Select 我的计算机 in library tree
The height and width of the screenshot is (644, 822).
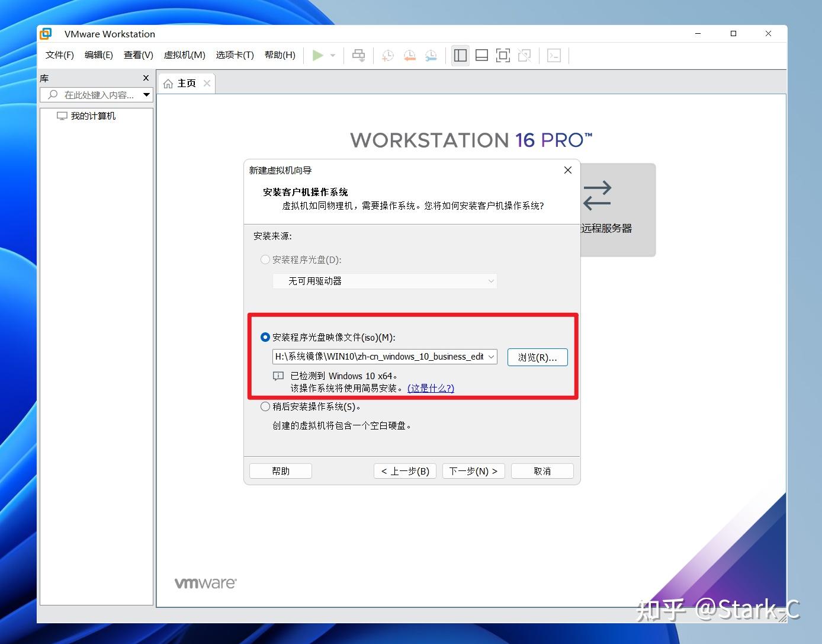click(x=92, y=116)
